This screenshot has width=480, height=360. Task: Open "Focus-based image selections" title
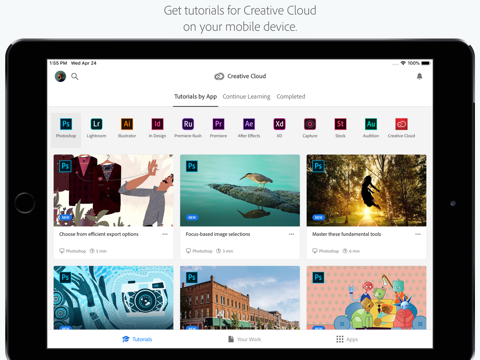pos(218,234)
